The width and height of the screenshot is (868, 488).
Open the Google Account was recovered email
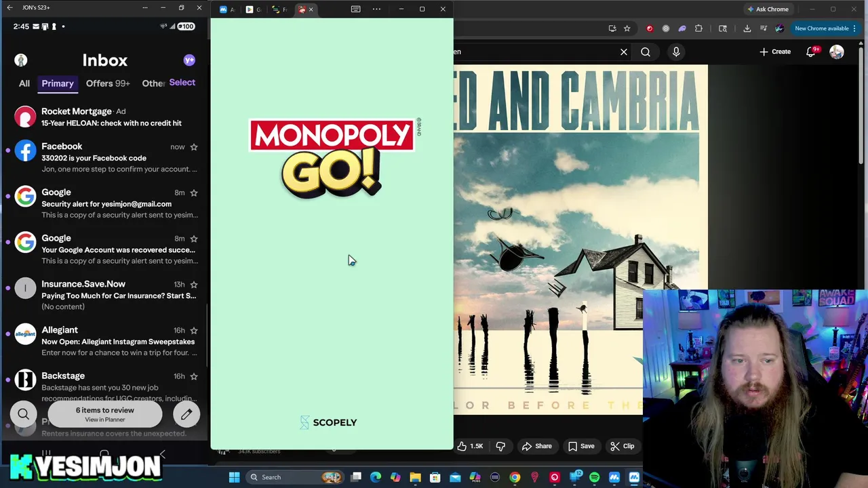105,249
